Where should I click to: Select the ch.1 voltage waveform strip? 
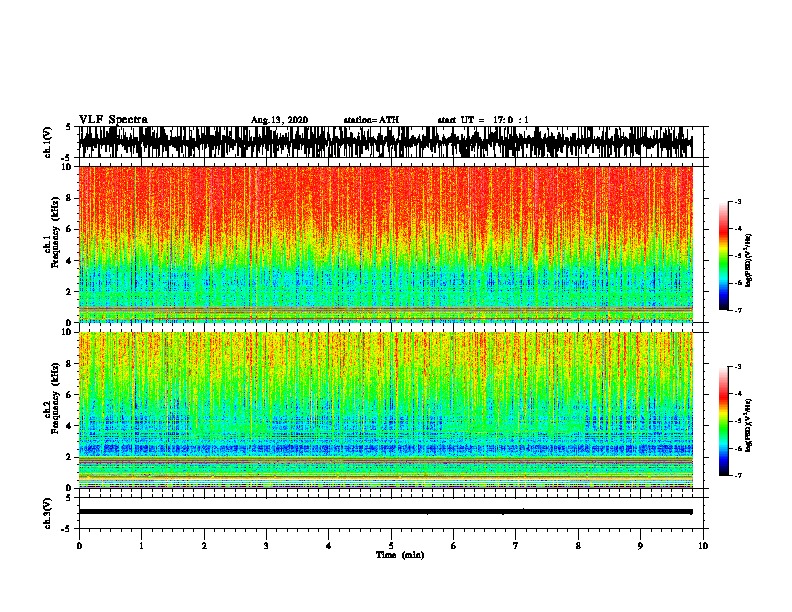390,142
